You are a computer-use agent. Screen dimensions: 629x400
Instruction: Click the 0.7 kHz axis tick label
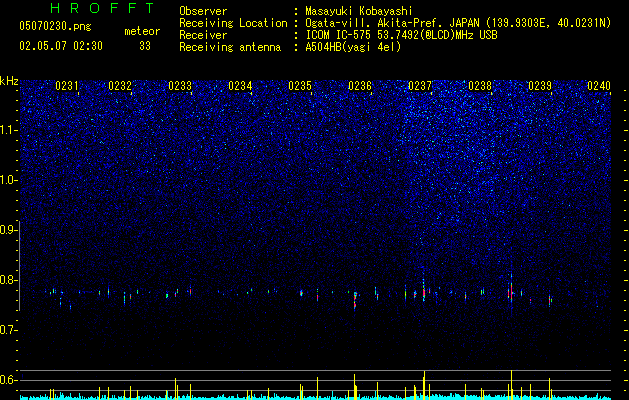pyautogui.click(x=7, y=330)
